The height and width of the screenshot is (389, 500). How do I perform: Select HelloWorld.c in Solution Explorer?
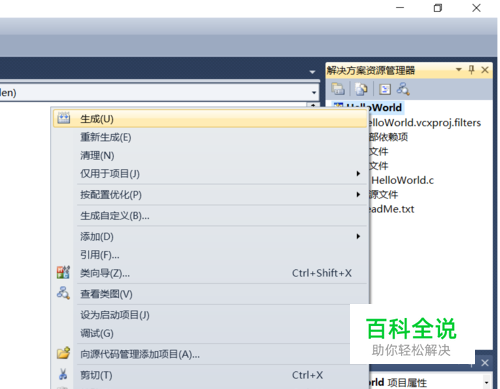[x=402, y=180]
